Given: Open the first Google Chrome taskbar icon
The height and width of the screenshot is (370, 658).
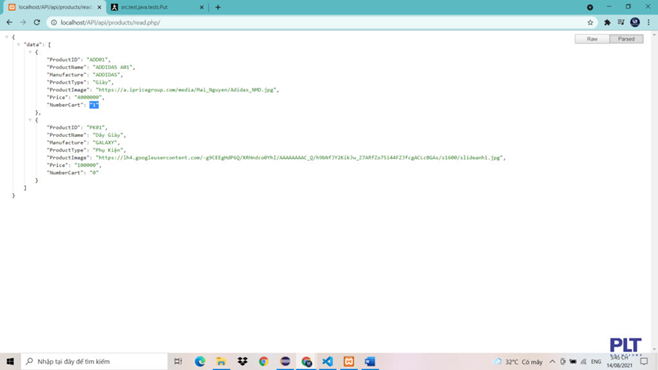Looking at the screenshot, I should (264, 361).
